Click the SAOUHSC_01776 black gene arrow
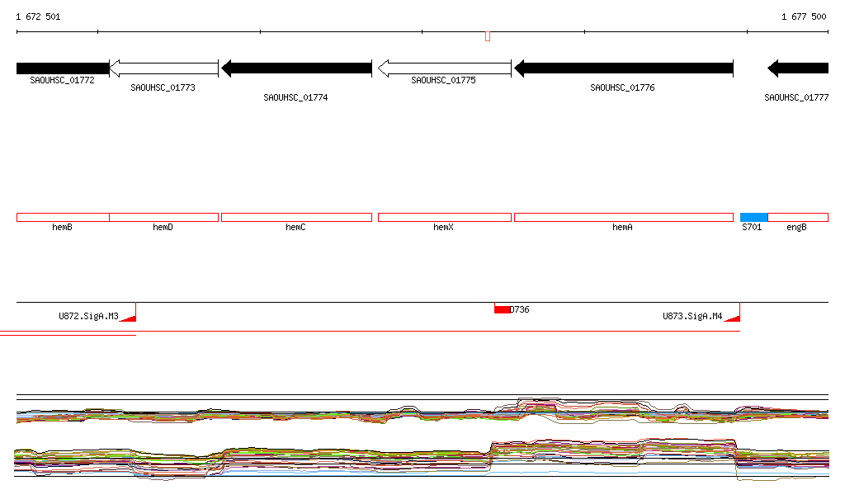This screenshot has width=845, height=504. click(623, 68)
